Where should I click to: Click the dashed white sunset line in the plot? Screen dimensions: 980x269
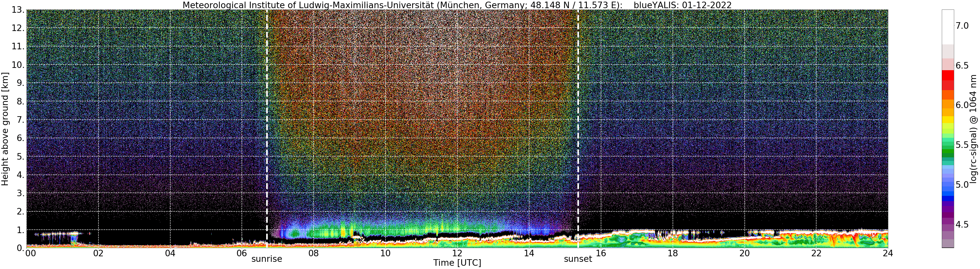(x=578, y=129)
